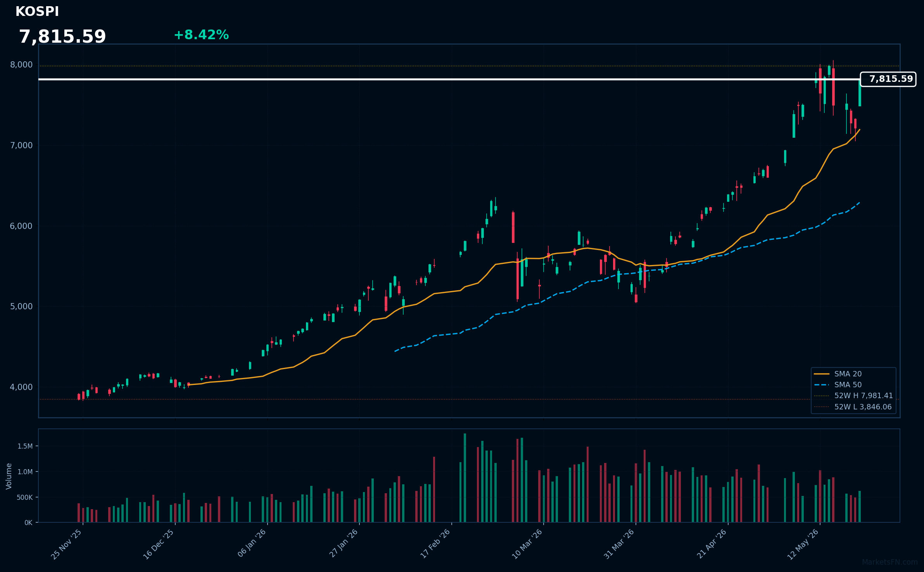Click the 16 Dec '25 date label
Image resolution: width=924 pixels, height=572 pixels.
[159, 544]
